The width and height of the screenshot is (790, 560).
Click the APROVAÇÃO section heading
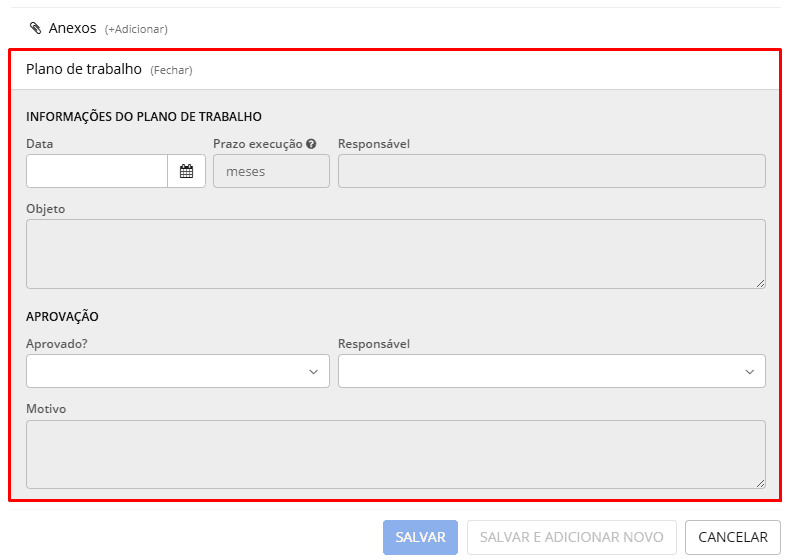tap(62, 316)
